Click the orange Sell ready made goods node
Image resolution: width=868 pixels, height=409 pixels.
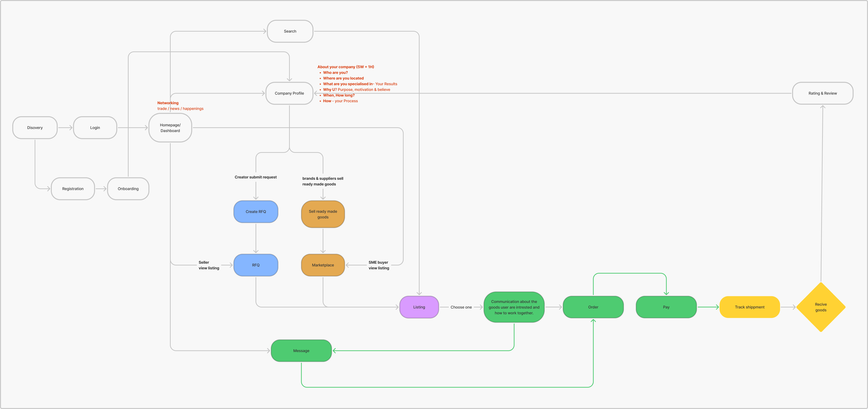(323, 214)
